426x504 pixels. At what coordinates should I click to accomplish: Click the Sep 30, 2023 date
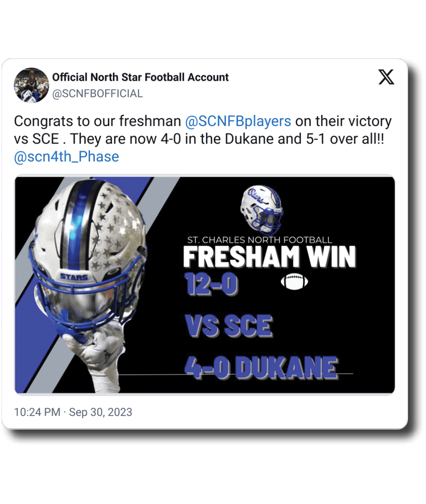coord(101,412)
